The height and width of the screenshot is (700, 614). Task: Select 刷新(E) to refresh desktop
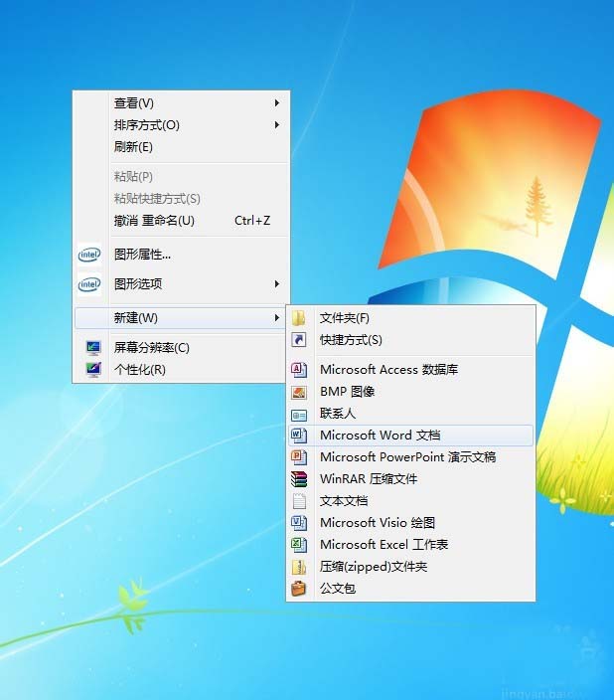click(133, 147)
